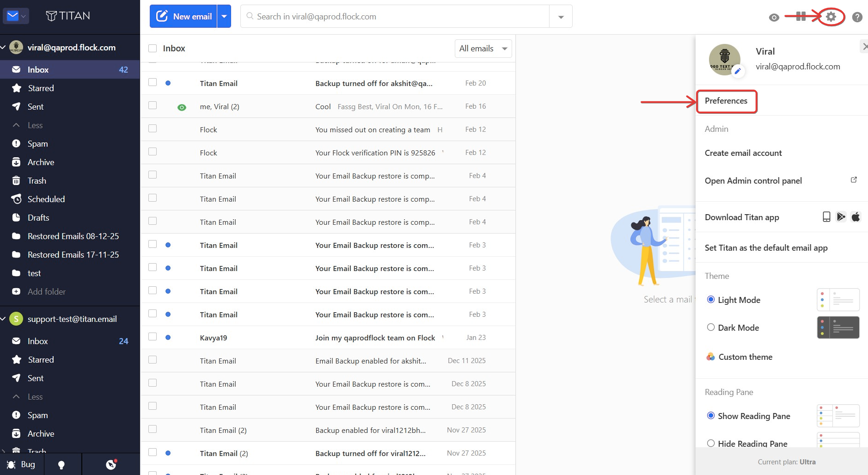The image size is (868, 475).
Task: Click the search box for viral@qaprod.flock.com
Action: click(x=395, y=17)
